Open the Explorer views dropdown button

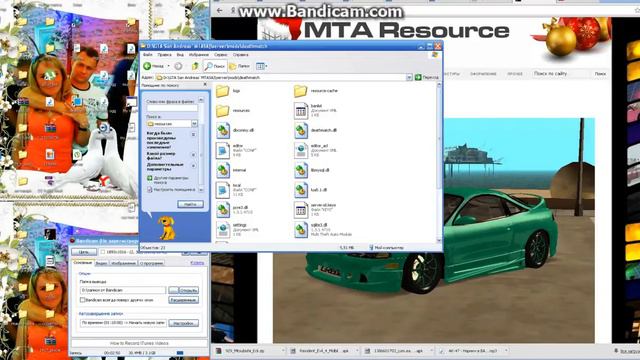pyautogui.click(x=262, y=66)
